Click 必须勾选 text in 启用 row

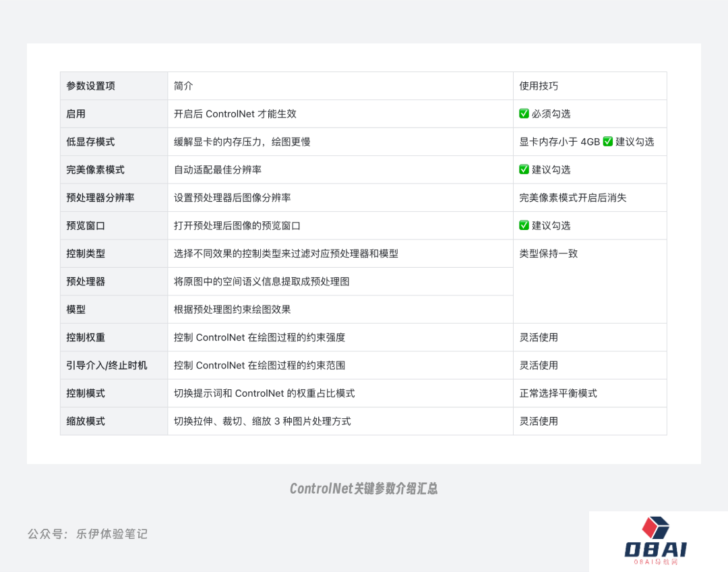tap(551, 114)
